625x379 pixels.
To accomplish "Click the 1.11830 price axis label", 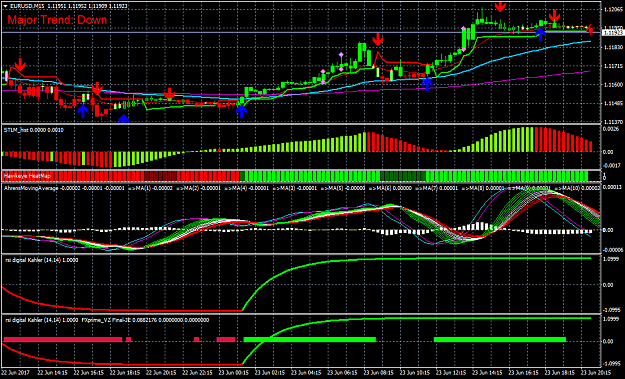I will tap(613, 47).
